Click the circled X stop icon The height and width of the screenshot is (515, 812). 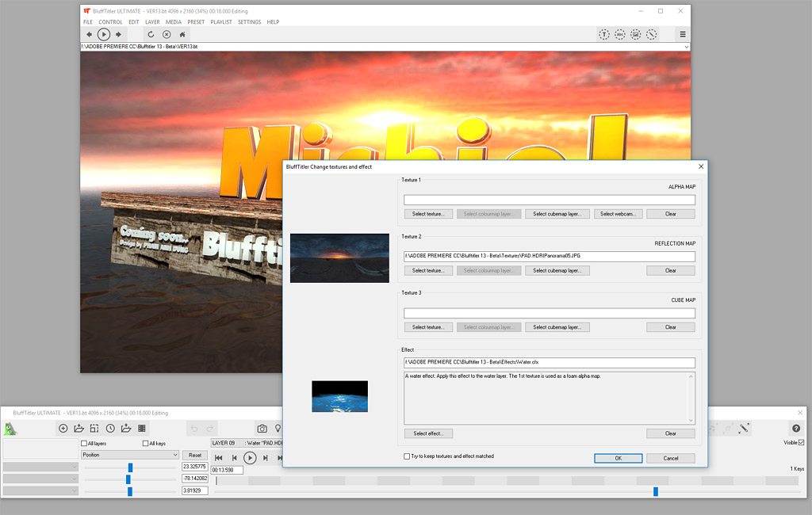pos(167,34)
